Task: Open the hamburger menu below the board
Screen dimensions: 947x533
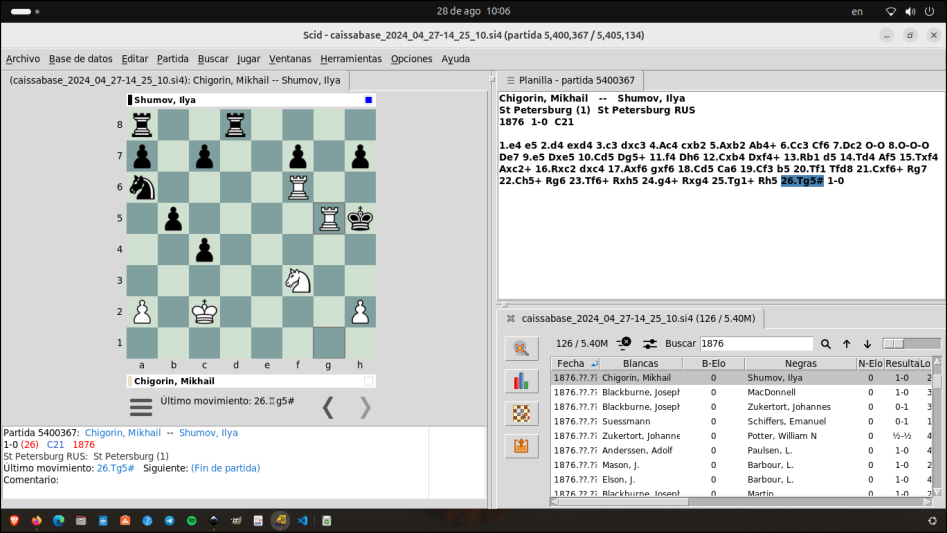Action: [141, 407]
